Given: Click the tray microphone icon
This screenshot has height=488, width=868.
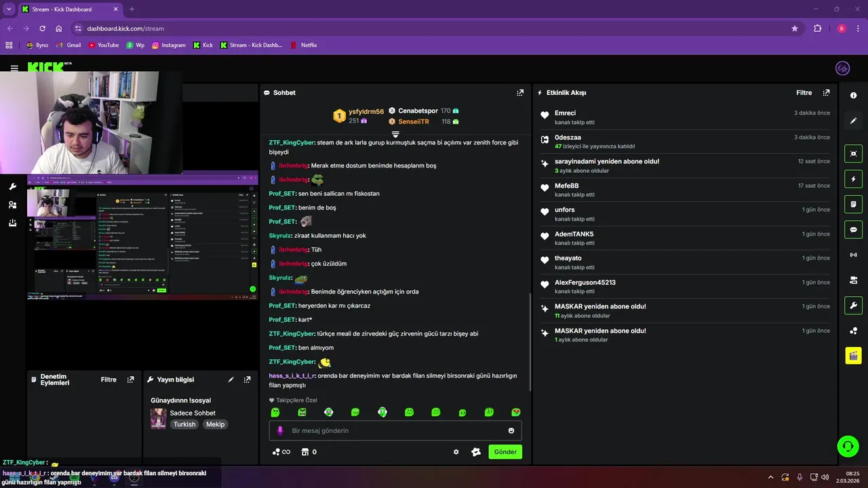Looking at the screenshot, I should click(x=800, y=477).
